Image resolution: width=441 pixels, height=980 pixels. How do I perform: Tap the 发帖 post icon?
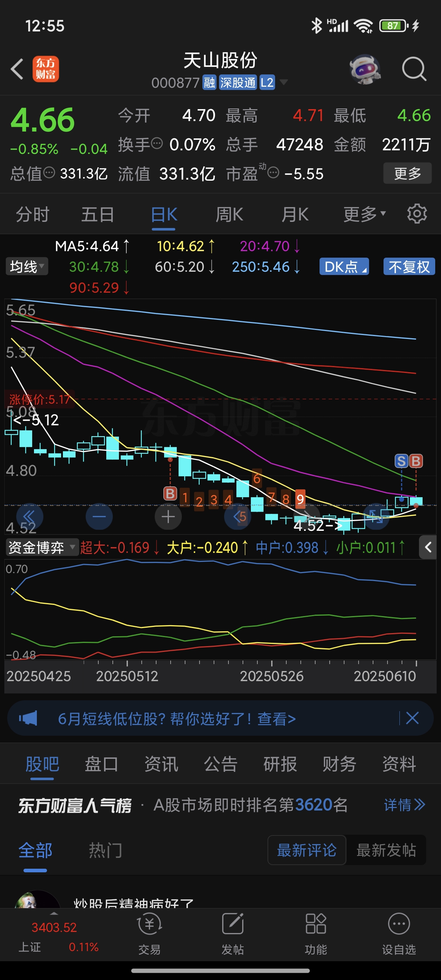232,934
